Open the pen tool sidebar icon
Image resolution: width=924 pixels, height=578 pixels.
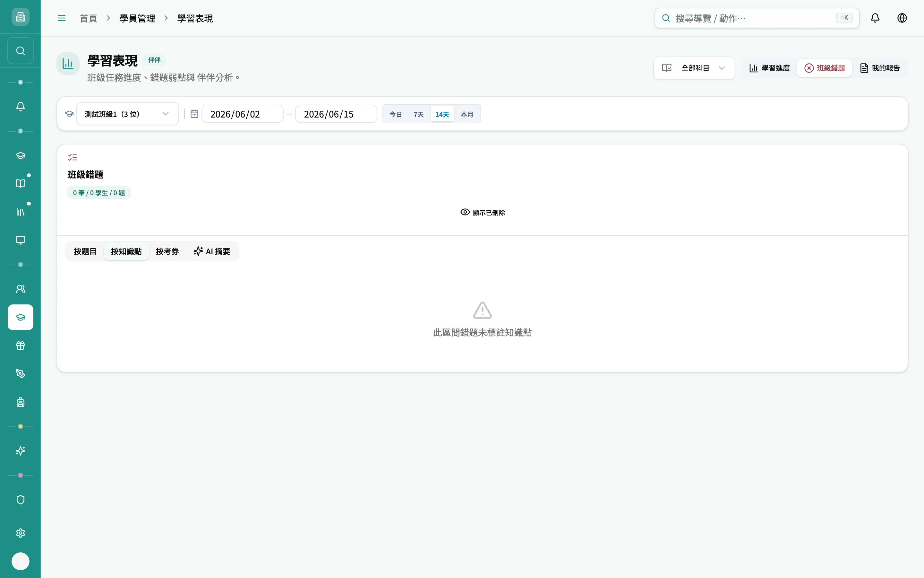20,374
